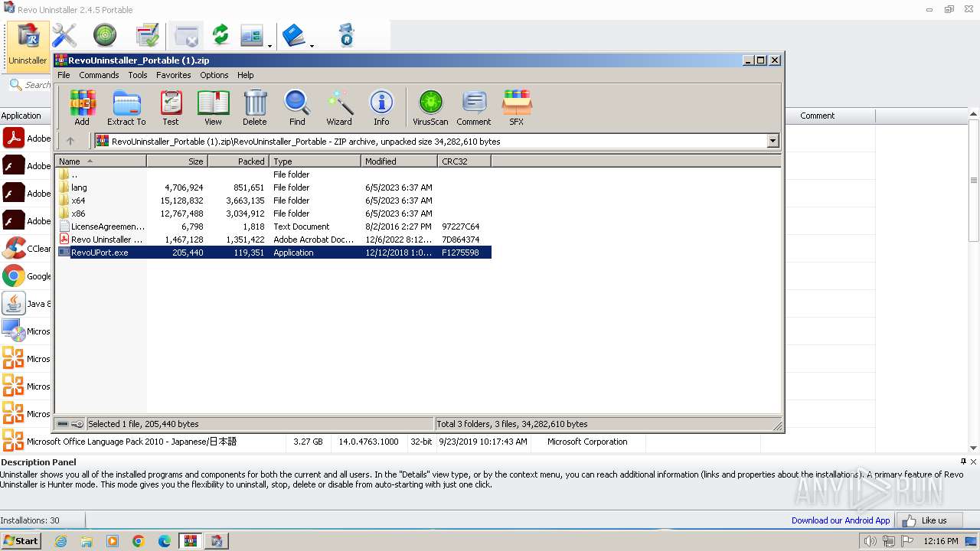Click the Like us thumbs-up button

pyautogui.click(x=928, y=520)
